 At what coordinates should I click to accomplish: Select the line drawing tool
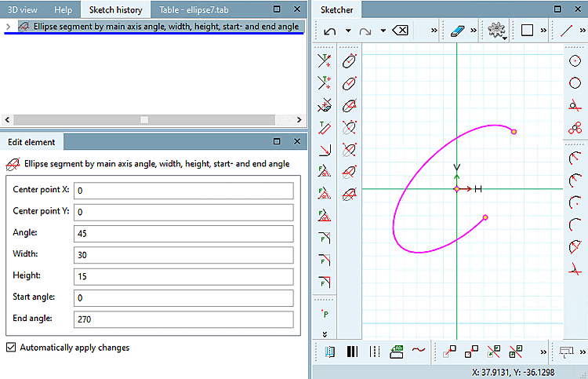click(566, 31)
